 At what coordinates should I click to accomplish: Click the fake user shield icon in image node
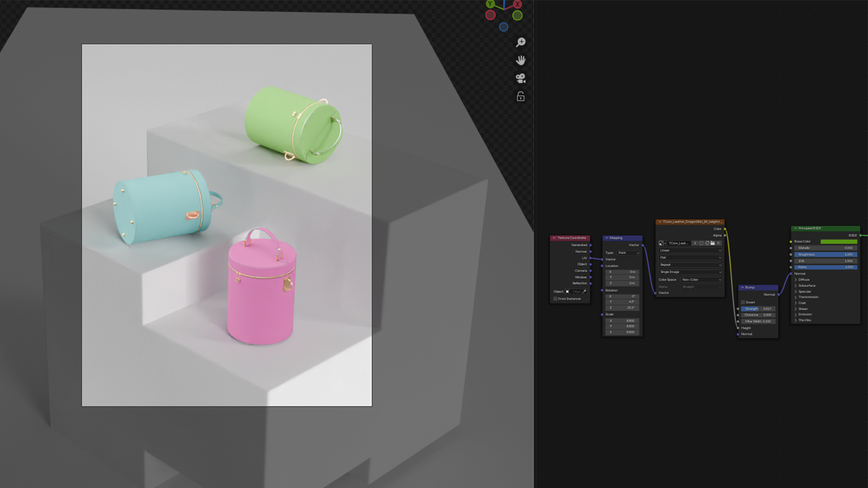click(701, 243)
